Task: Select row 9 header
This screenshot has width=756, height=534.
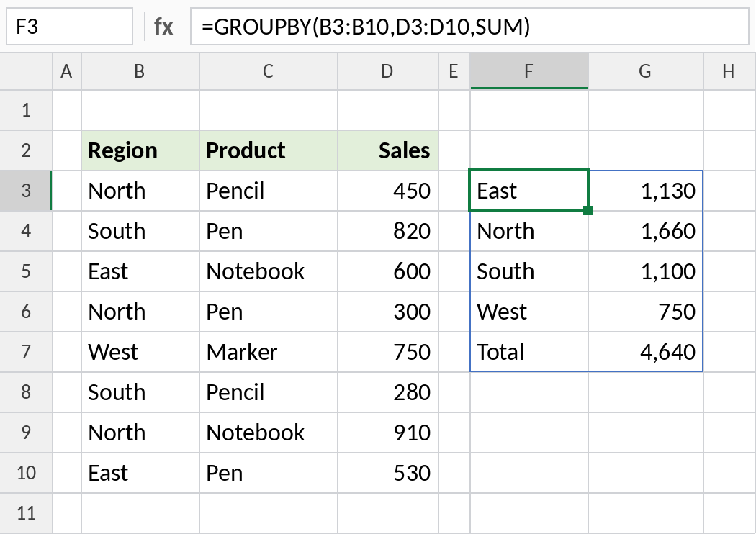Action: 26,433
